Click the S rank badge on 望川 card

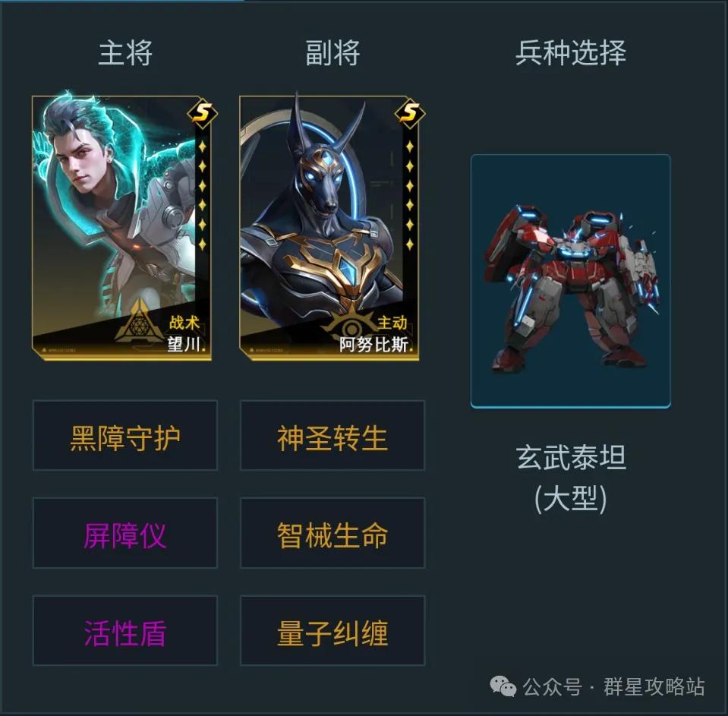pyautogui.click(x=203, y=112)
